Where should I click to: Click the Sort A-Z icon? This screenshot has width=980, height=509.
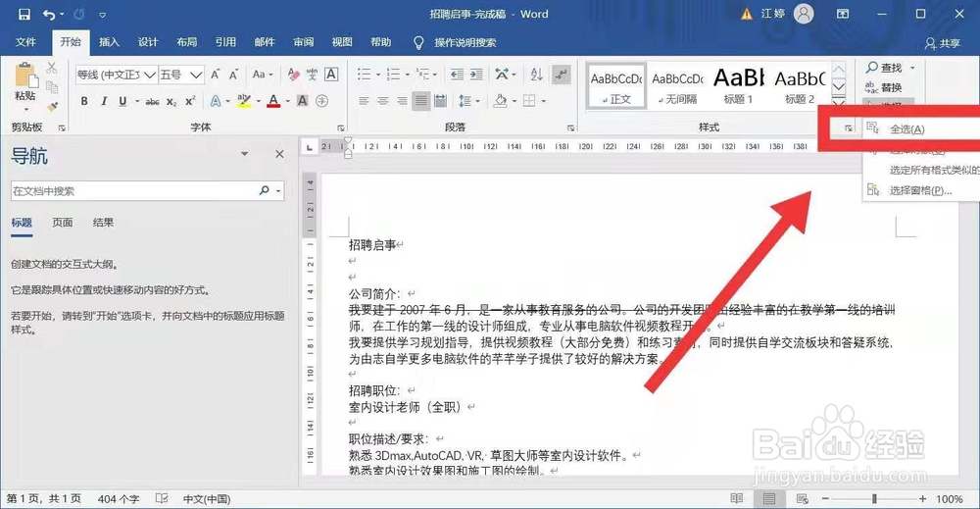(536, 75)
